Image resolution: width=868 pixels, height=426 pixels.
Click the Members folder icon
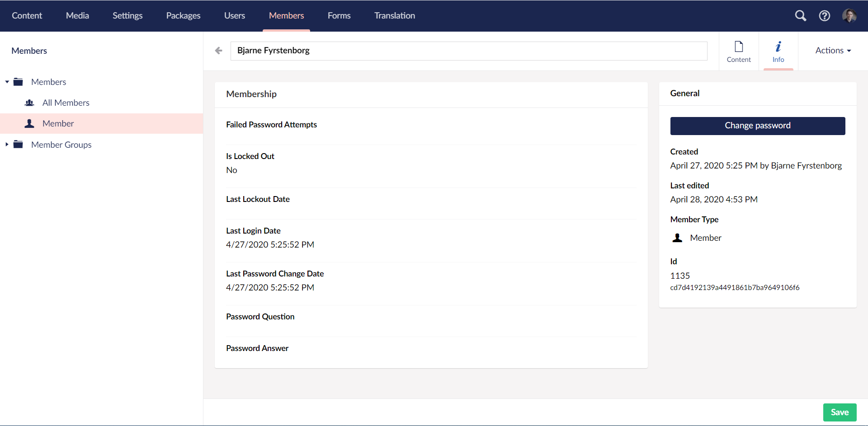pyautogui.click(x=18, y=82)
